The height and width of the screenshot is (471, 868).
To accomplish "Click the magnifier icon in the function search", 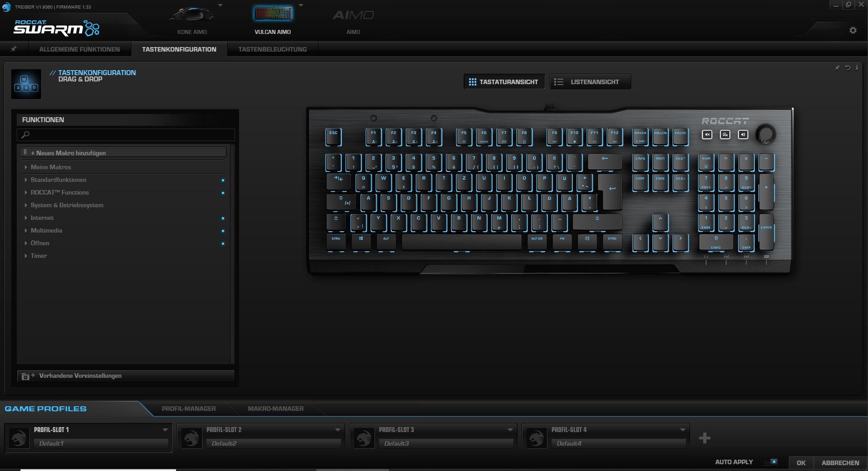I will point(25,134).
